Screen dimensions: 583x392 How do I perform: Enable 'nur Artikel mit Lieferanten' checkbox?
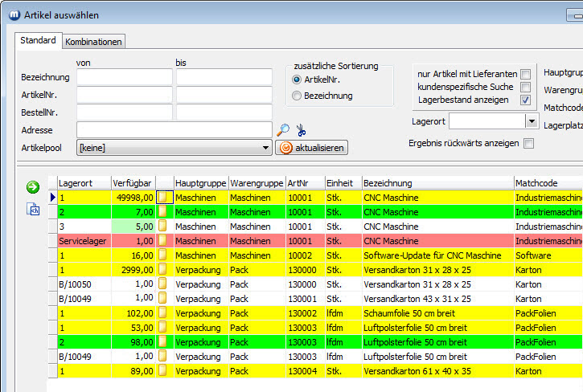525,75
